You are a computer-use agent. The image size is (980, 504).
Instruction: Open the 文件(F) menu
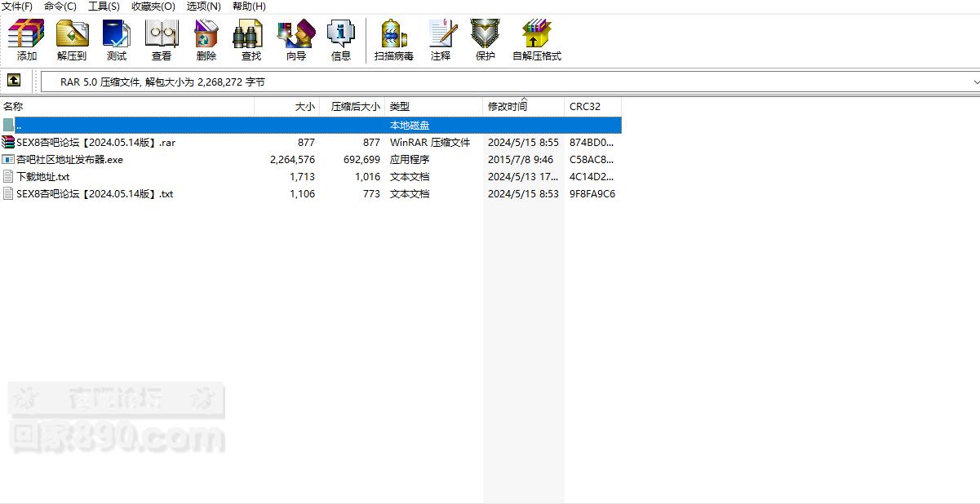17,6
